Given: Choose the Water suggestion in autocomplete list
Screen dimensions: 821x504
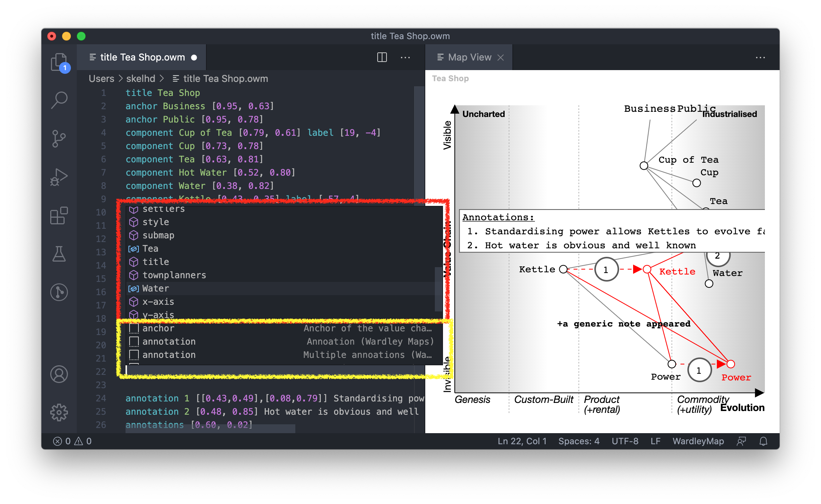Looking at the screenshot, I should tap(155, 289).
